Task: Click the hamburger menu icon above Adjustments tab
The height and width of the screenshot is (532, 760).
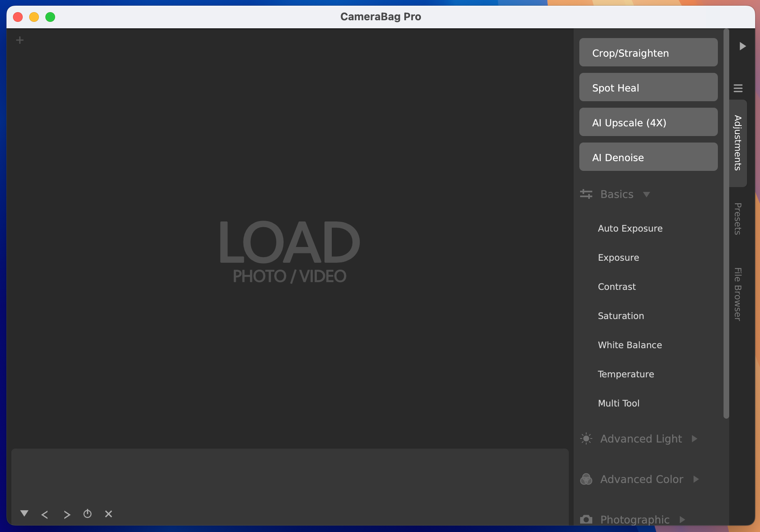Action: 738,88
